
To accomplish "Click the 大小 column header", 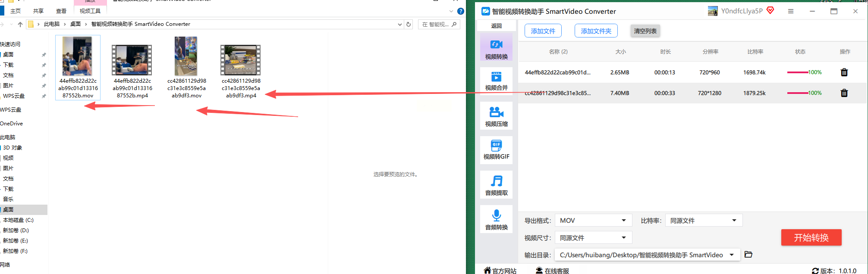I will pyautogui.click(x=620, y=52).
